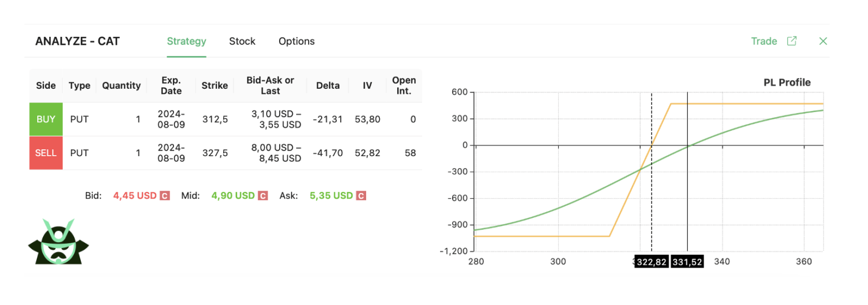
Task: Click the C badge beside Mid price
Action: point(263,196)
